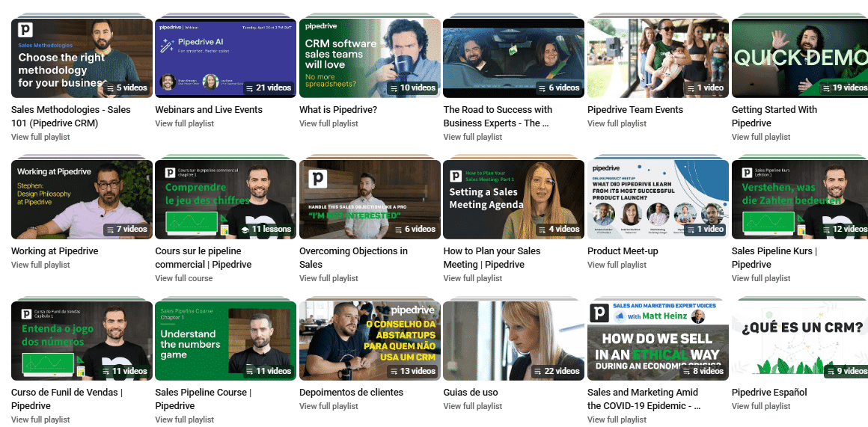Click the Product Meet-up title
This screenshot has height=427, width=868.
coord(623,251)
